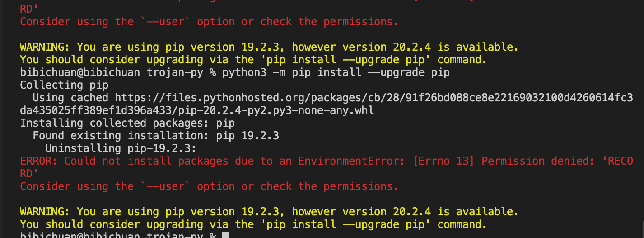644x238 pixels.
Task: Click the "WARNING:" word in the upper yellow warning
Action: [x=45, y=47]
